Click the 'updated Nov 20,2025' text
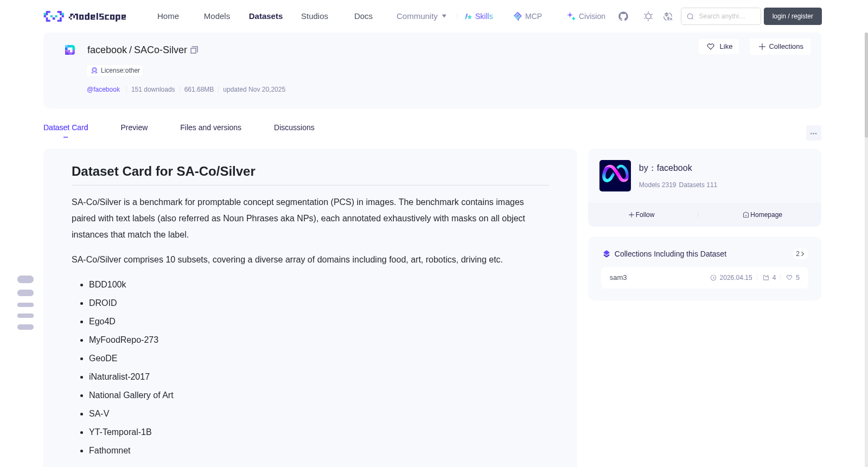Viewport: 868px width, 467px height. click(x=254, y=89)
